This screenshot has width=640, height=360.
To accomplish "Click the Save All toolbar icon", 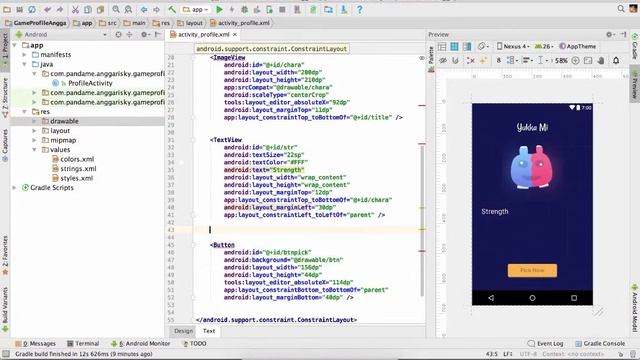I will click(x=19, y=9).
